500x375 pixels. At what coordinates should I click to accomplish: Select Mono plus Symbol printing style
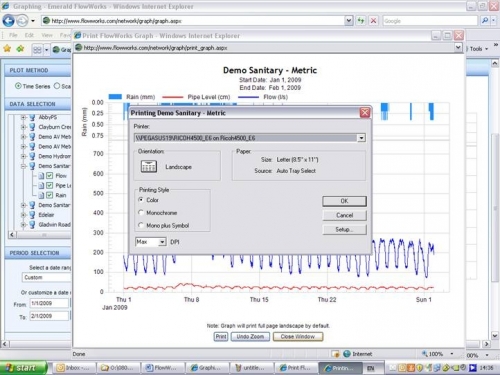coord(141,225)
